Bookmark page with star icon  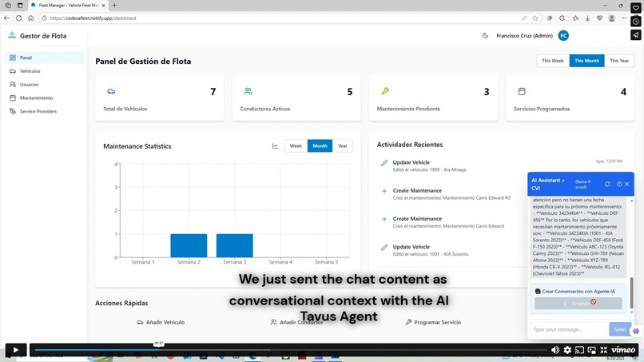point(535,18)
